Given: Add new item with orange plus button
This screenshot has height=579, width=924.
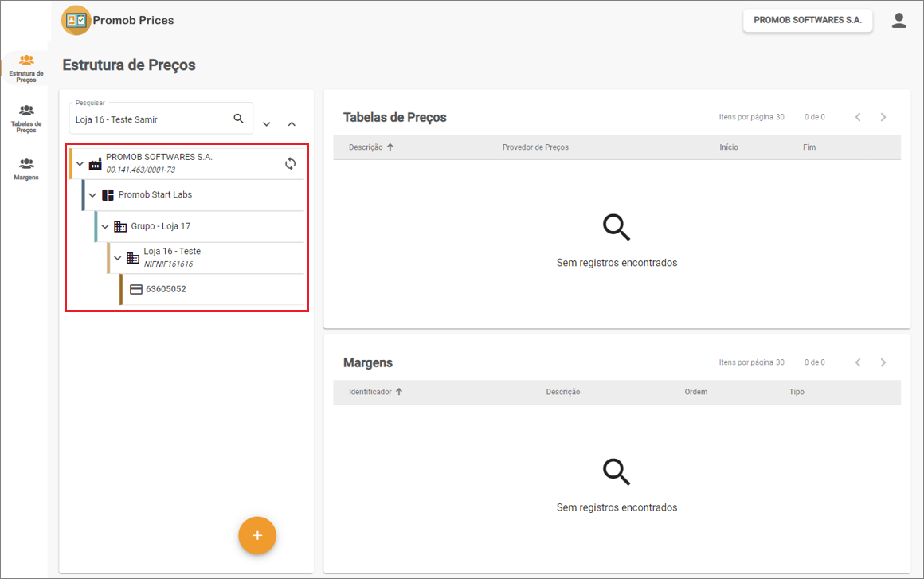Looking at the screenshot, I should pyautogui.click(x=257, y=535).
